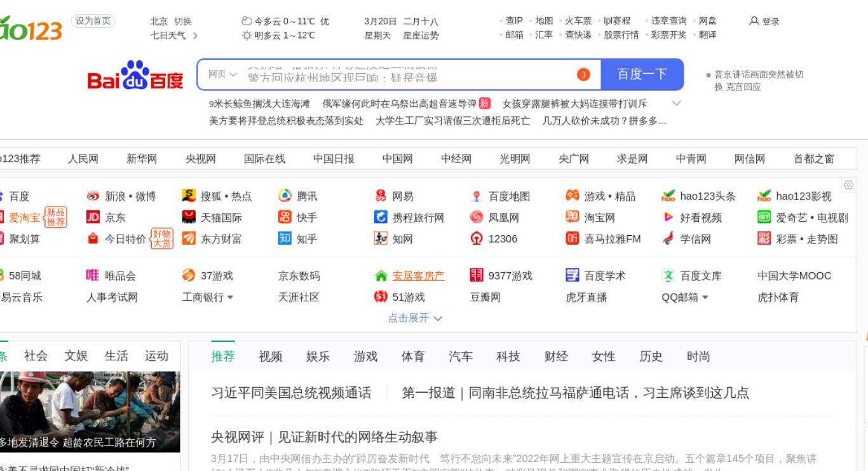Click the Eastmoney icon
Image resolution: width=868 pixels, height=471 pixels.
tap(189, 238)
